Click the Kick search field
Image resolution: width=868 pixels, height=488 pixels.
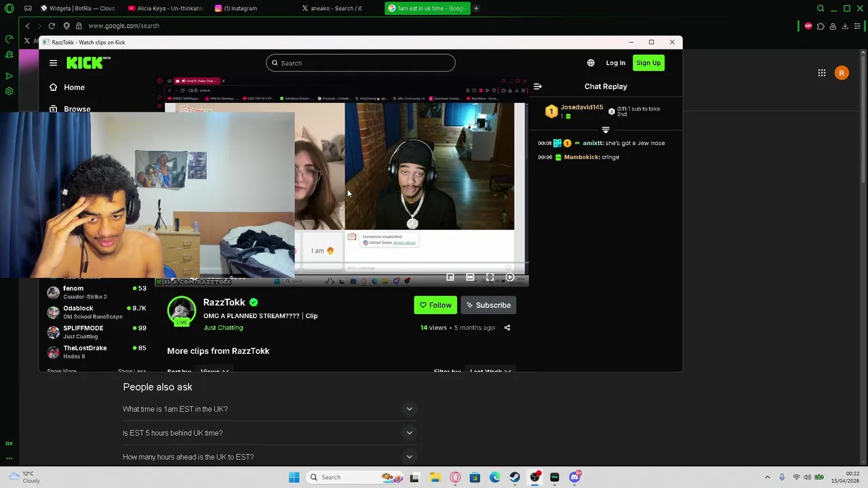(x=360, y=63)
